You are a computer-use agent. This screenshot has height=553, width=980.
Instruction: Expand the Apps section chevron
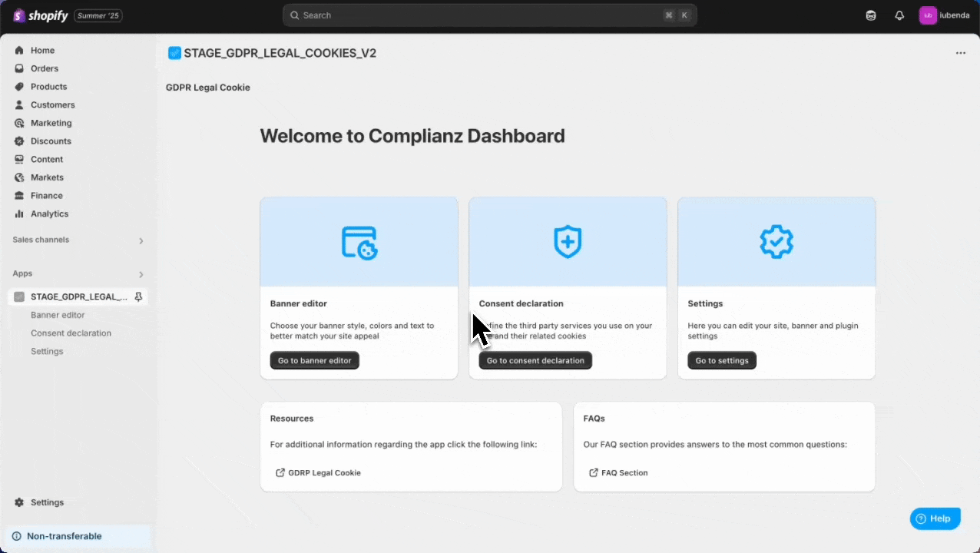(141, 274)
